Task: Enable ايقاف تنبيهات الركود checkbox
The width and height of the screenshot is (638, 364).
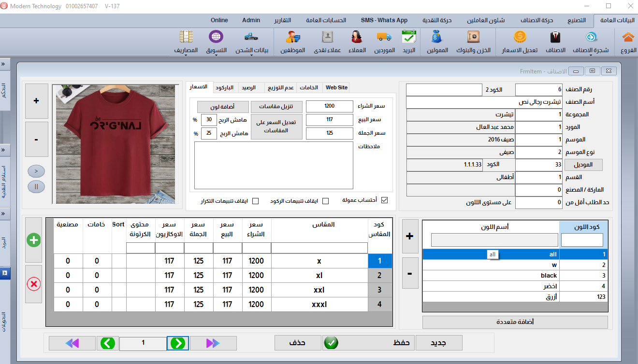Action: (325, 201)
